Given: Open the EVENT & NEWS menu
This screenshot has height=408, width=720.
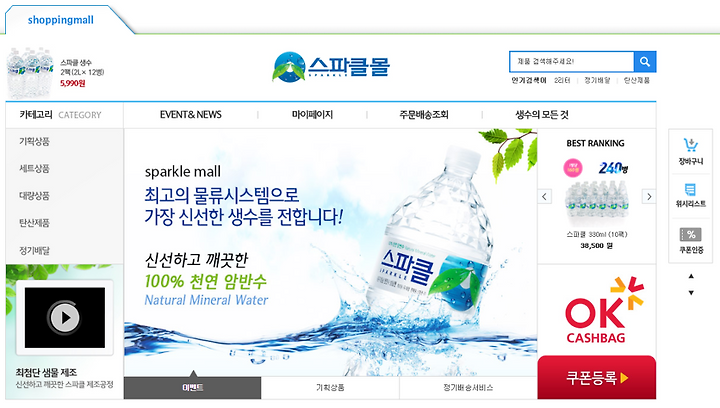Looking at the screenshot, I should tap(191, 115).
